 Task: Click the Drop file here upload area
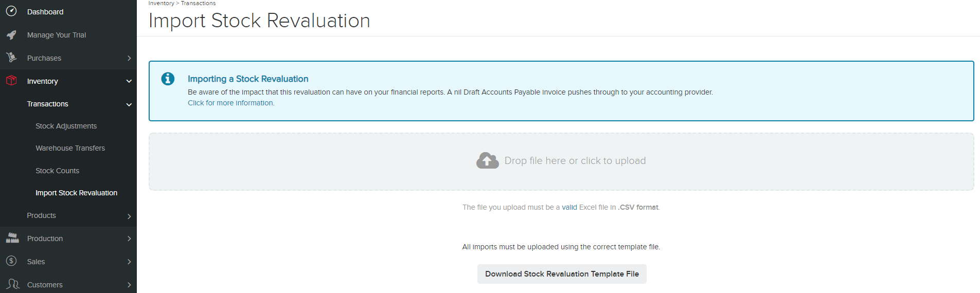(561, 162)
